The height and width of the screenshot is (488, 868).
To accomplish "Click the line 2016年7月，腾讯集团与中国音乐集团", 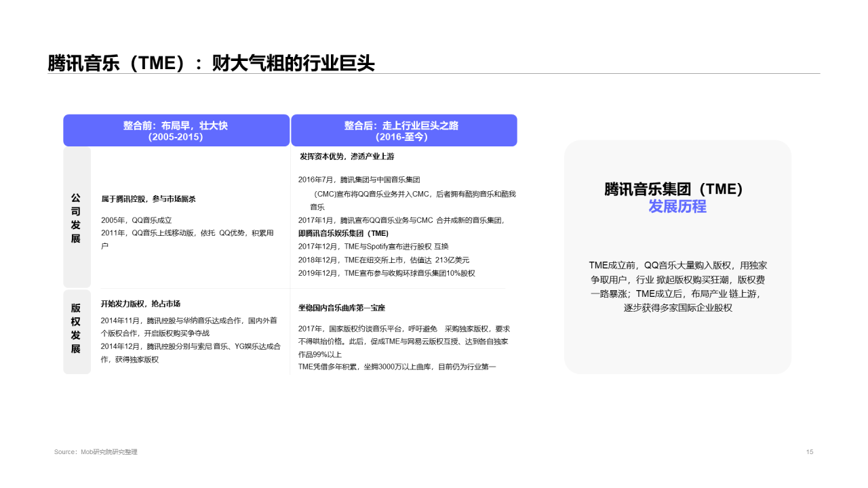I will (359, 180).
